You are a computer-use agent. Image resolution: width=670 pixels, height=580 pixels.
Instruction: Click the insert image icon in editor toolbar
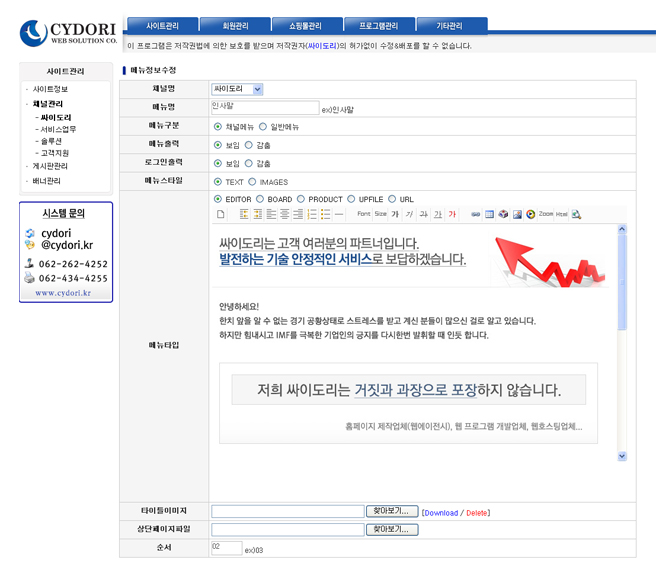click(x=517, y=215)
